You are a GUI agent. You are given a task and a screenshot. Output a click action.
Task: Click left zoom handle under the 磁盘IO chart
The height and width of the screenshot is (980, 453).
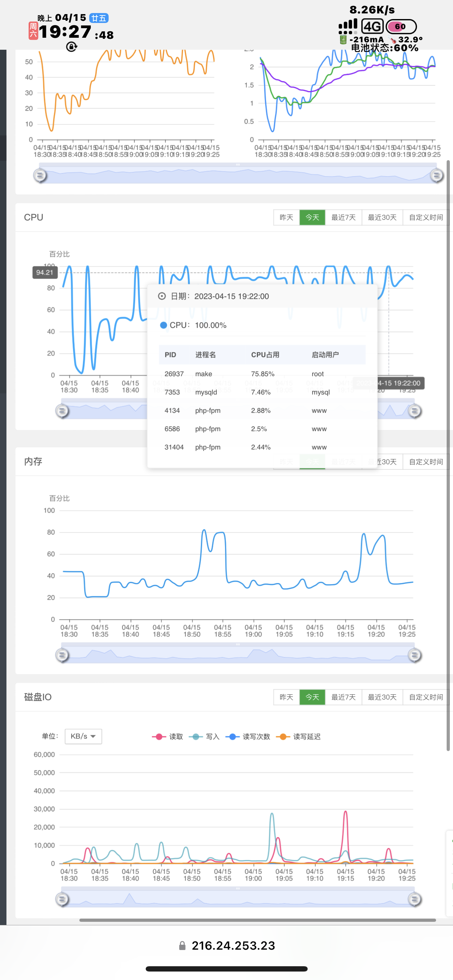point(62,899)
